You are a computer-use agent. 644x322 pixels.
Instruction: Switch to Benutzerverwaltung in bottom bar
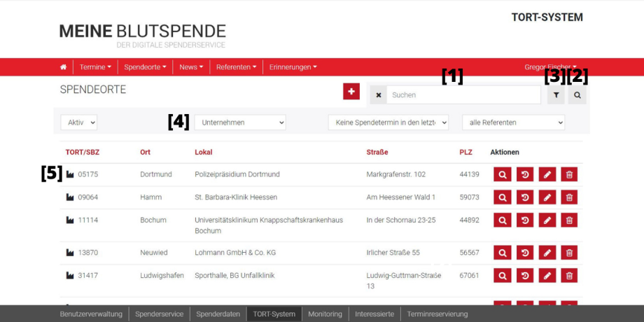pyautogui.click(x=91, y=314)
